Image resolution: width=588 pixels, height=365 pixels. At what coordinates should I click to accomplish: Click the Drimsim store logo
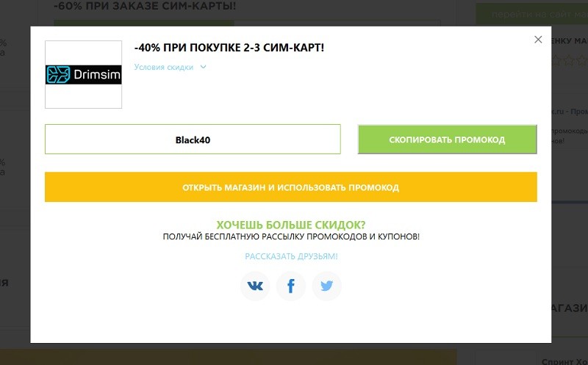83,74
